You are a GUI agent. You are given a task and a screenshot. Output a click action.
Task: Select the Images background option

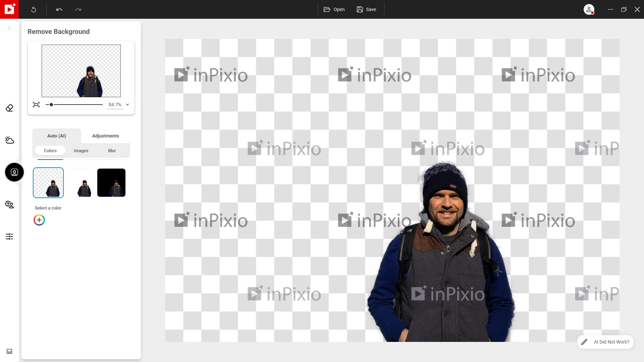pos(81,150)
